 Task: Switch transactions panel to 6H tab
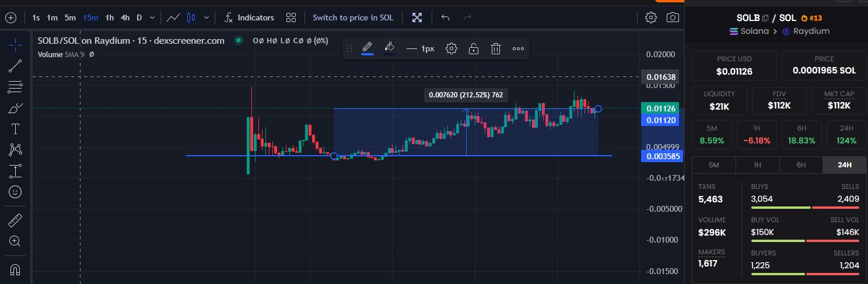coord(801,165)
